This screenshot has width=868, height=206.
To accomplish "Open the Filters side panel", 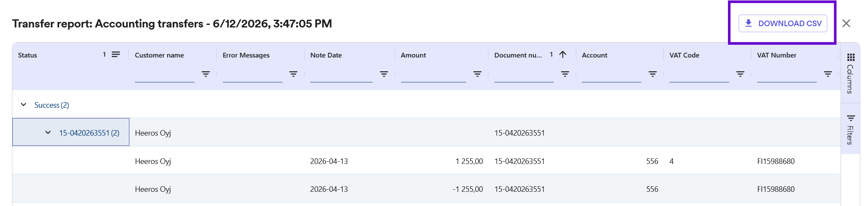I will point(850,129).
